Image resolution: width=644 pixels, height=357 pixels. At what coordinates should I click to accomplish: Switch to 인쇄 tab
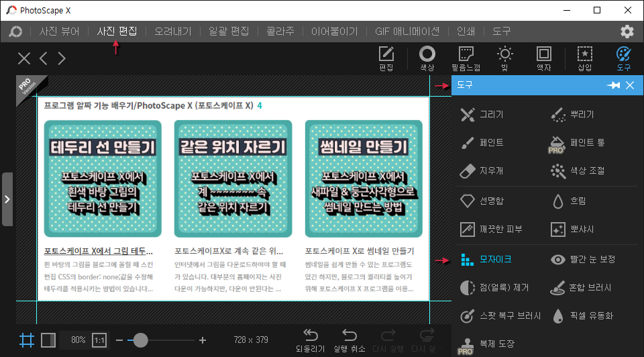tap(466, 32)
